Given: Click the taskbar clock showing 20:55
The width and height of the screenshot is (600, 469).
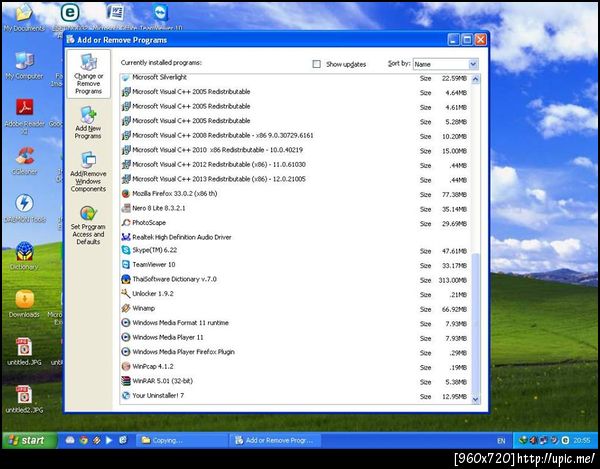Looking at the screenshot, I should click(582, 441).
